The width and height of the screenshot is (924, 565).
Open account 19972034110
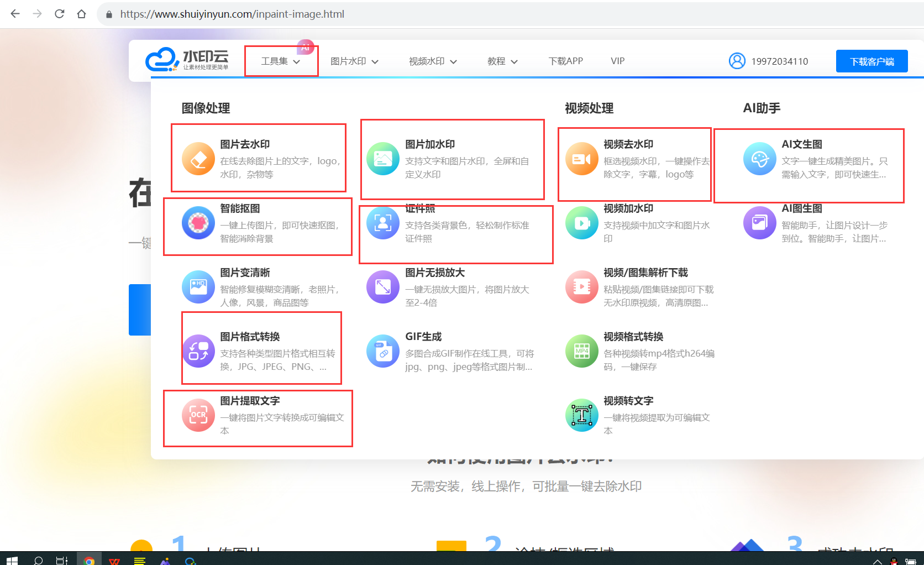coord(779,61)
